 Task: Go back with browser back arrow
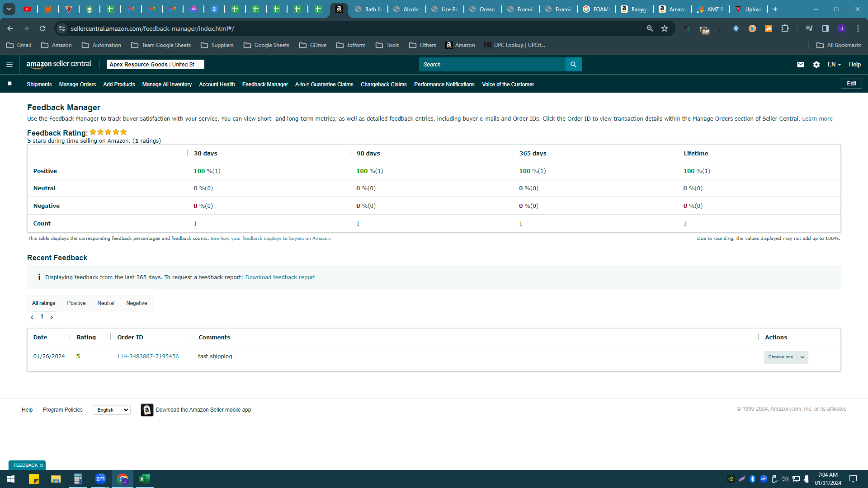tap(10, 28)
